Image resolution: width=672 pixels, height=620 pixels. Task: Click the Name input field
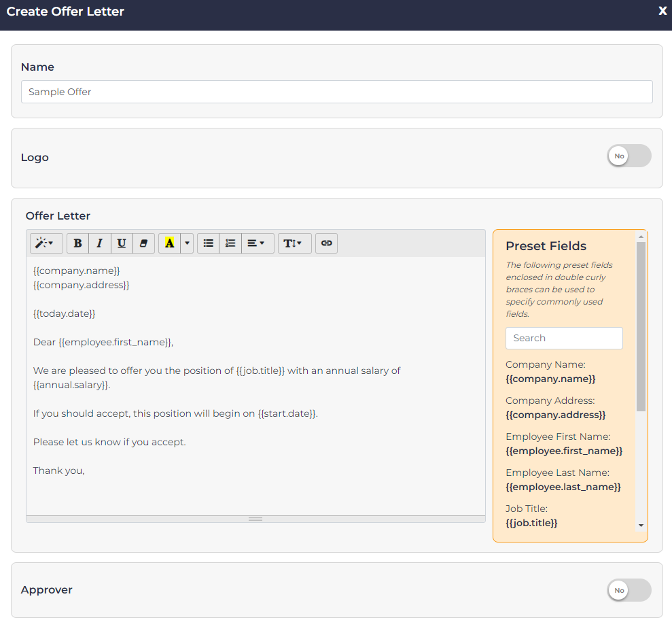[x=336, y=92]
